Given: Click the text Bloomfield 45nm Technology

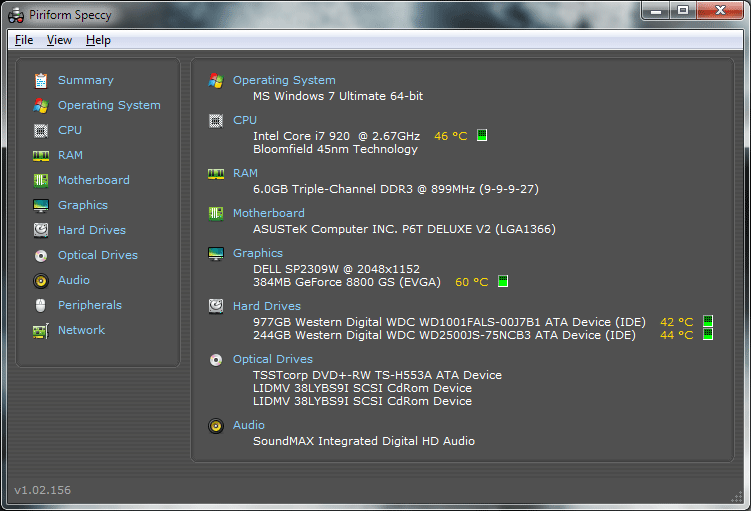Looking at the screenshot, I should [x=335, y=149].
